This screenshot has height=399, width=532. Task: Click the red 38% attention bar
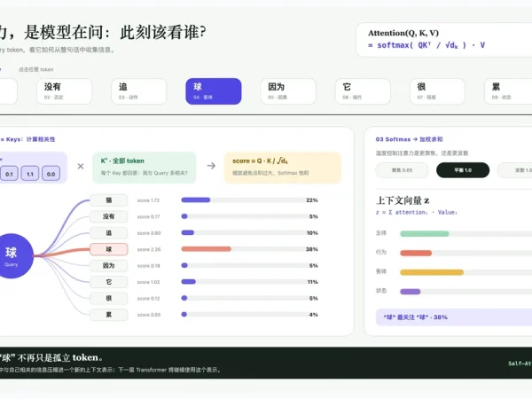pos(207,249)
